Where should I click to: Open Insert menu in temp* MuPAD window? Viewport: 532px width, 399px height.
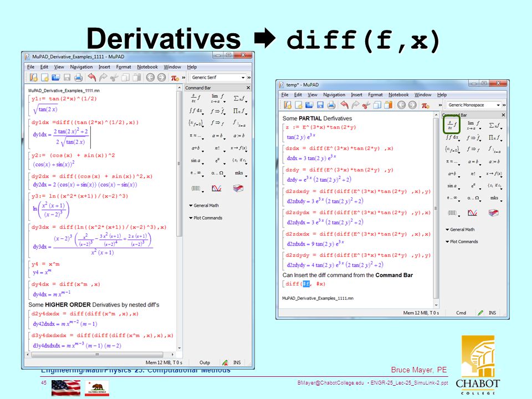click(x=356, y=95)
